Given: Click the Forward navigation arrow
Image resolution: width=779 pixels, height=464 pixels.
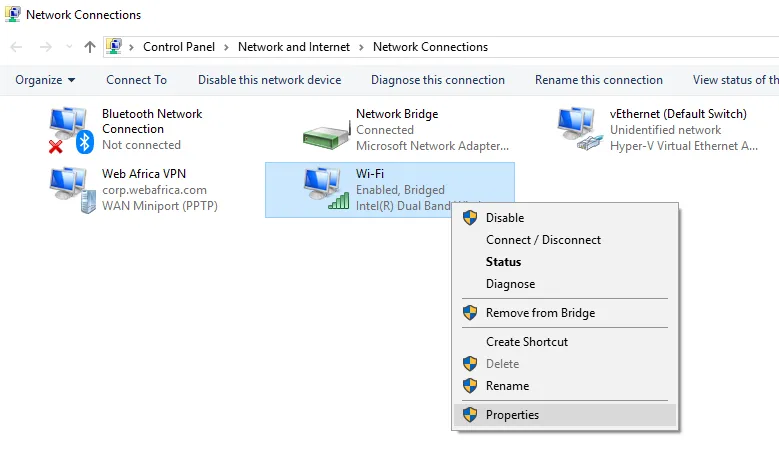Looking at the screenshot, I should coord(46,47).
